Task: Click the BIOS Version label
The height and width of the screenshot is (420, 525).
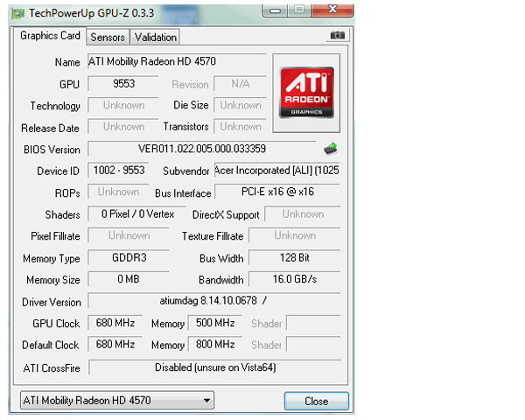Action: (52, 150)
